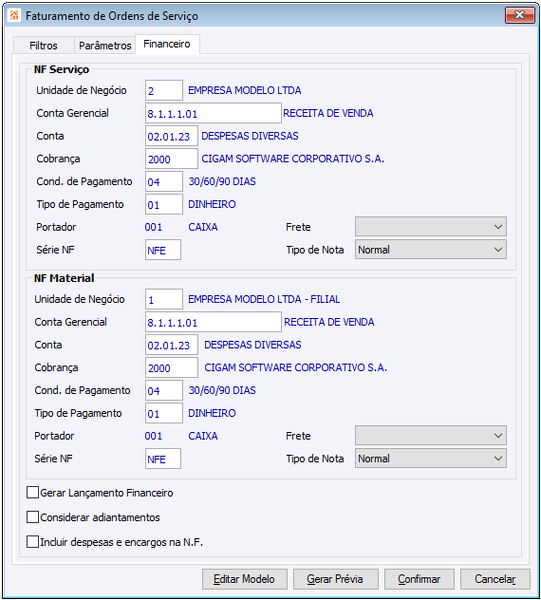Click the Cancelar button
This screenshot has width=541, height=600.
click(x=495, y=579)
